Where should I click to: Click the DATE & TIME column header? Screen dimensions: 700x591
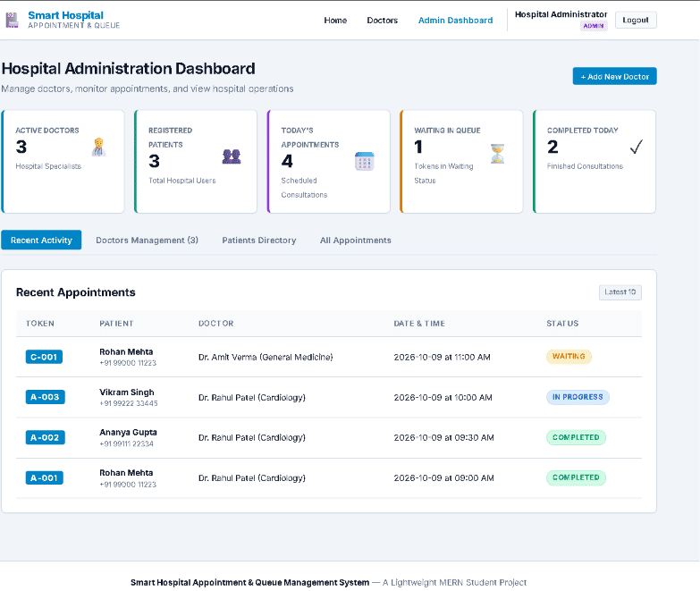pos(419,323)
